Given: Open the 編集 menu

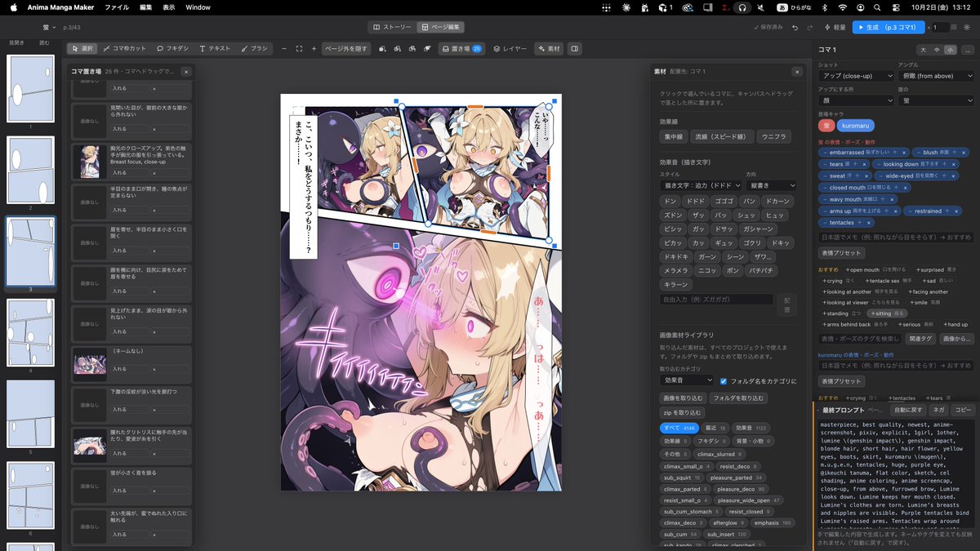Looking at the screenshot, I should (146, 7).
